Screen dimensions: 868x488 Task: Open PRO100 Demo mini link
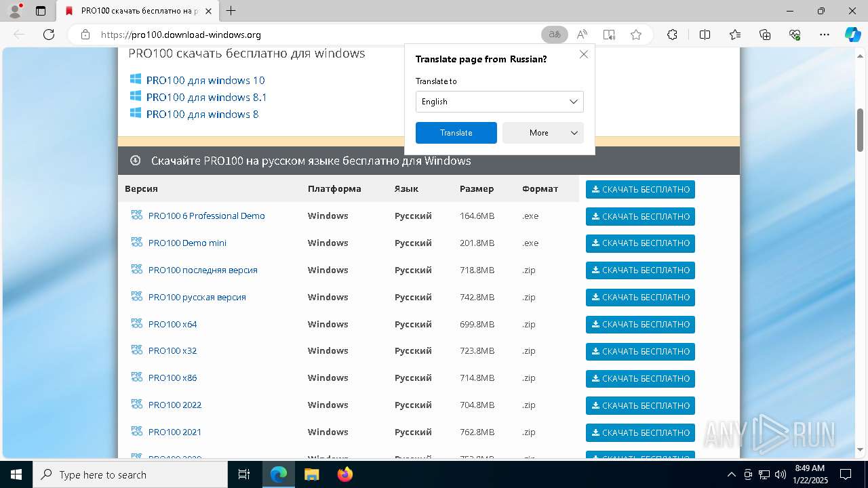(187, 243)
